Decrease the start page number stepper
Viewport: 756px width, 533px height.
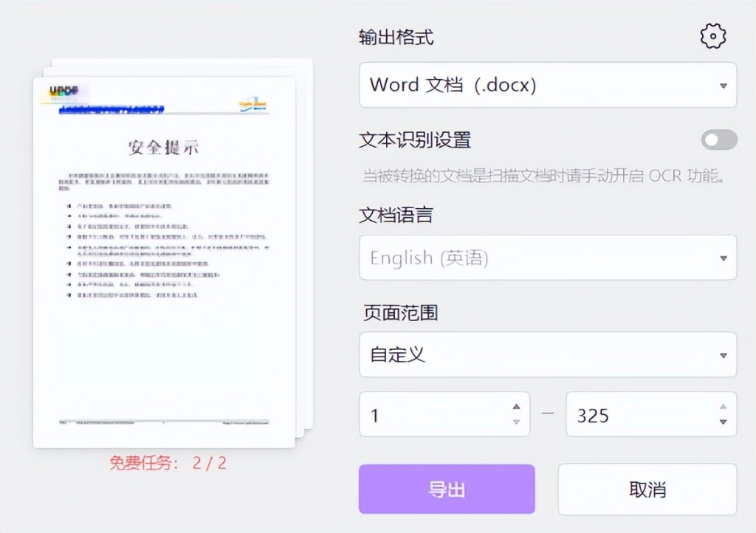(x=516, y=422)
